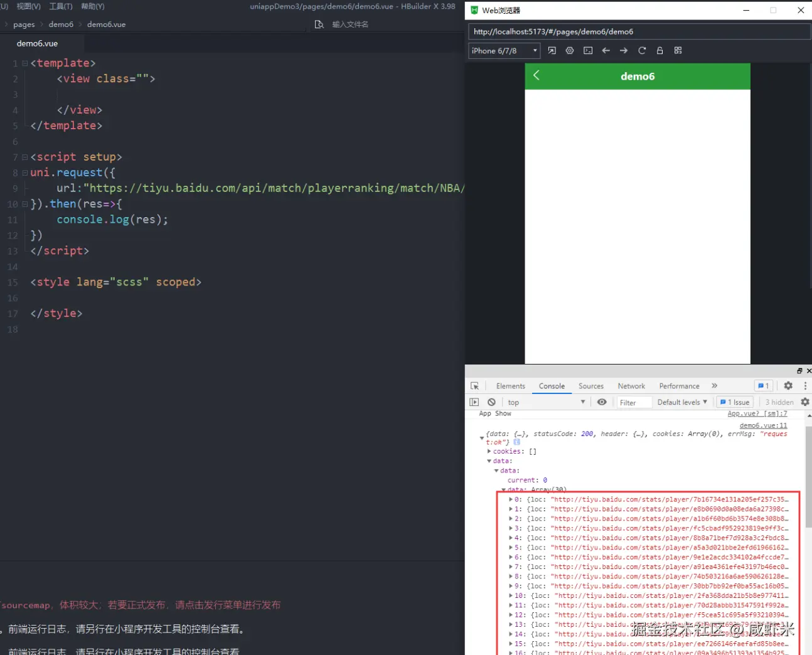
Task: Click the 3 hidden label
Action: point(779,402)
